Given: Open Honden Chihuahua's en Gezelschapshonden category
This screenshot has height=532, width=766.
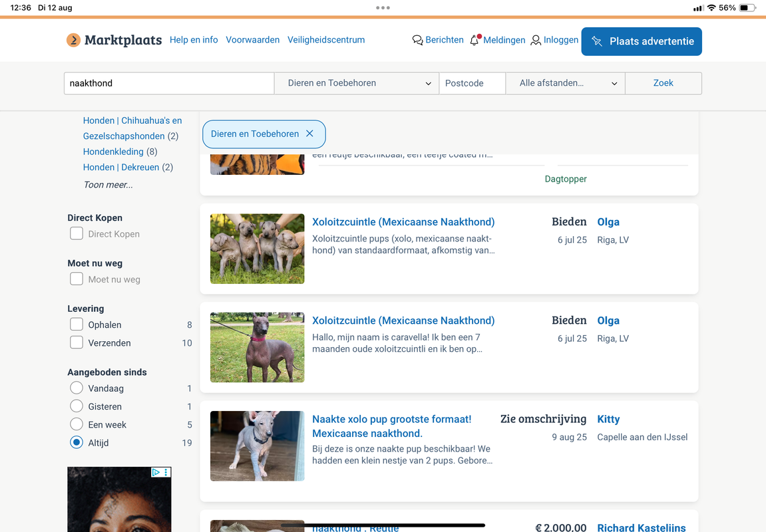Looking at the screenshot, I should pyautogui.click(x=132, y=128).
